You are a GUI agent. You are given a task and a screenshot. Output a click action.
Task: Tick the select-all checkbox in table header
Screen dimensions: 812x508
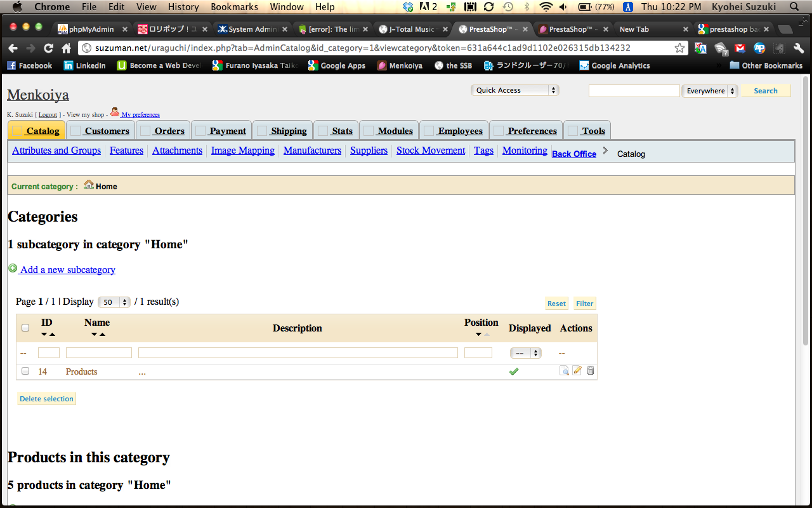coord(25,328)
